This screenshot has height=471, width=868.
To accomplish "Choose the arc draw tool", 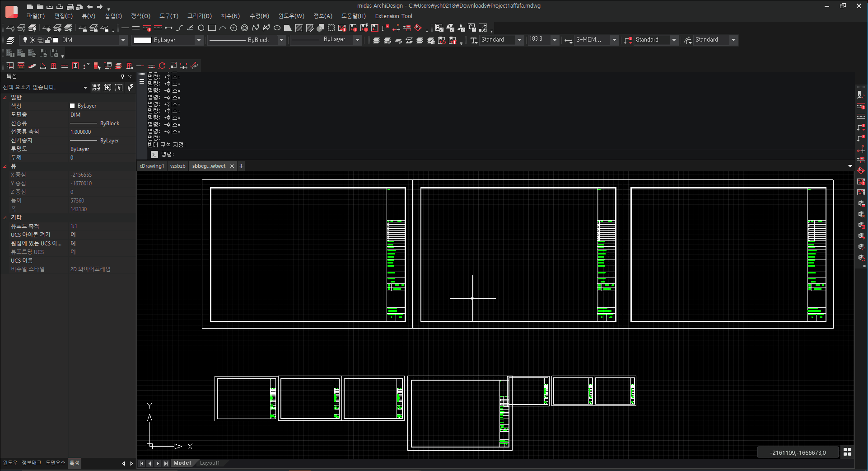I will pyautogui.click(x=223, y=28).
